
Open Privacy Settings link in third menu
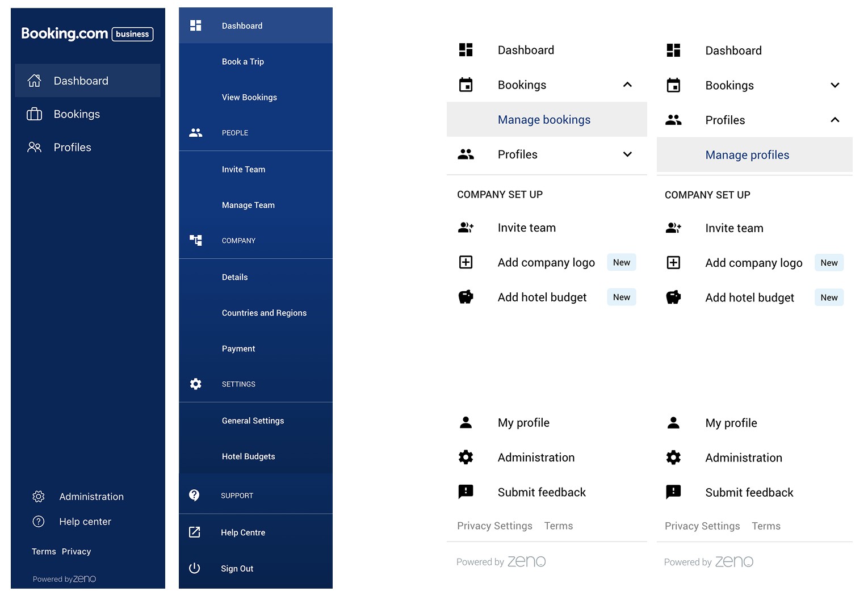click(x=494, y=526)
